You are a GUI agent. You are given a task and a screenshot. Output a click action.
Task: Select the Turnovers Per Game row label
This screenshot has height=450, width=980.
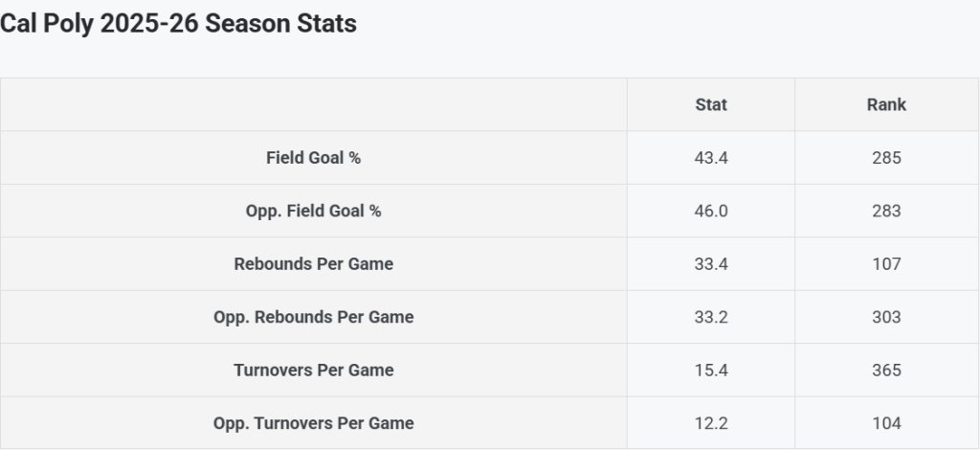313,371
